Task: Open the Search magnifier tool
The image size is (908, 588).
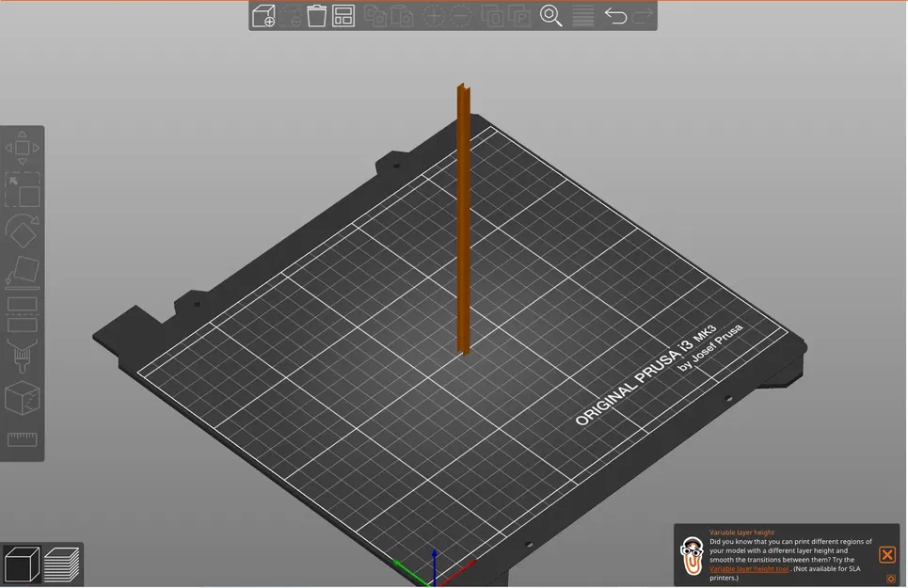Action: click(550, 16)
